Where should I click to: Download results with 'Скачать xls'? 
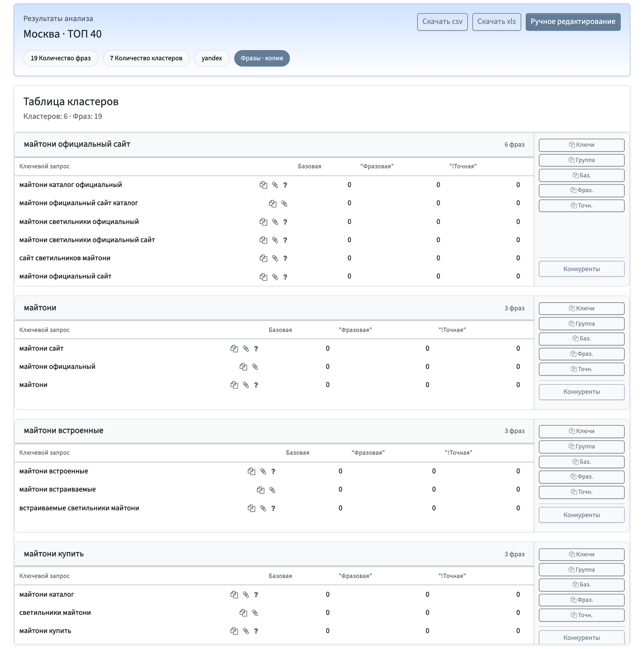(x=497, y=22)
